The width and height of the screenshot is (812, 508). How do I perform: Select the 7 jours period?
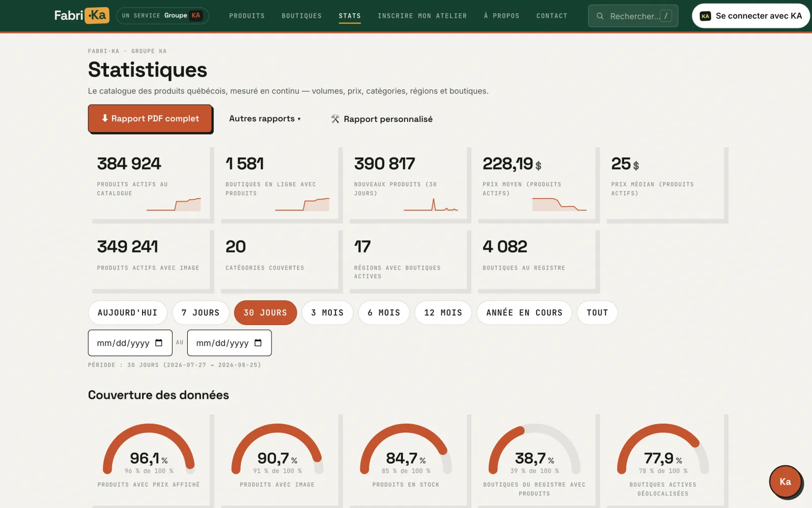[x=200, y=312]
